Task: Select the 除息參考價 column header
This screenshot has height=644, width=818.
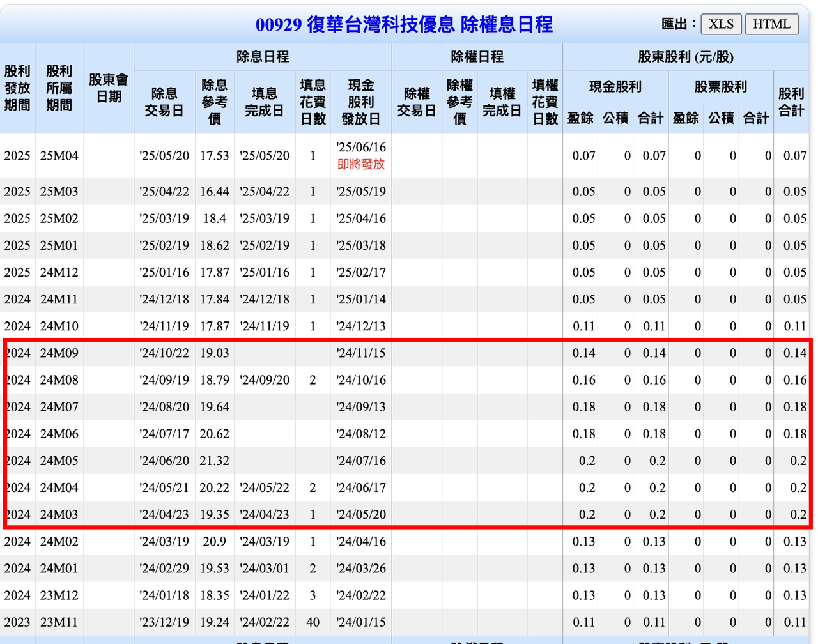Action: pos(214,102)
